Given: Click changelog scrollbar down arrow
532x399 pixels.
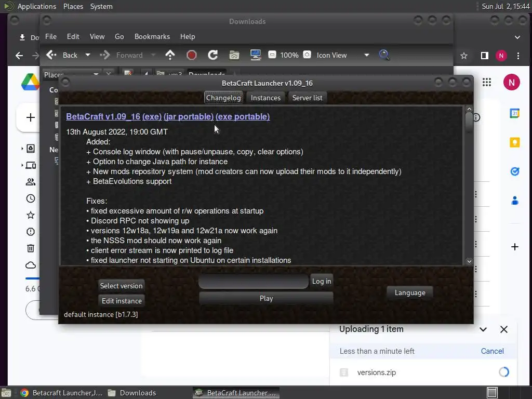Looking at the screenshot, I should 469,261.
